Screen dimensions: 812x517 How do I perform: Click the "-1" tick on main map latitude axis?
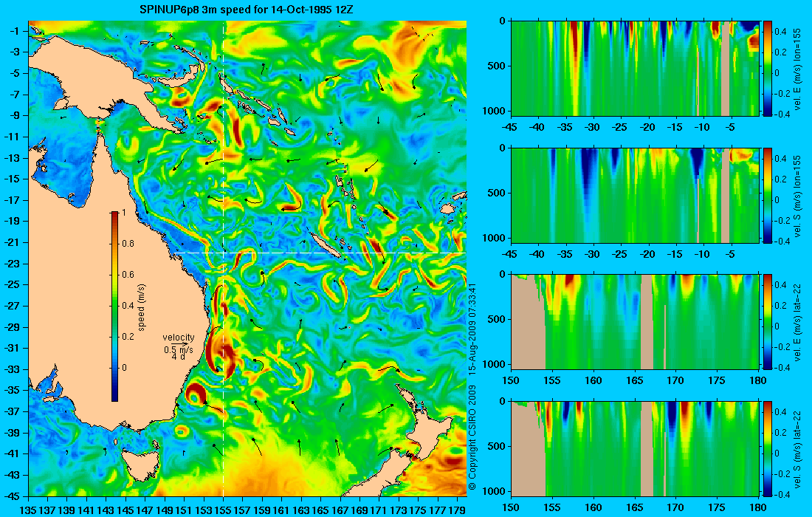coord(16,31)
